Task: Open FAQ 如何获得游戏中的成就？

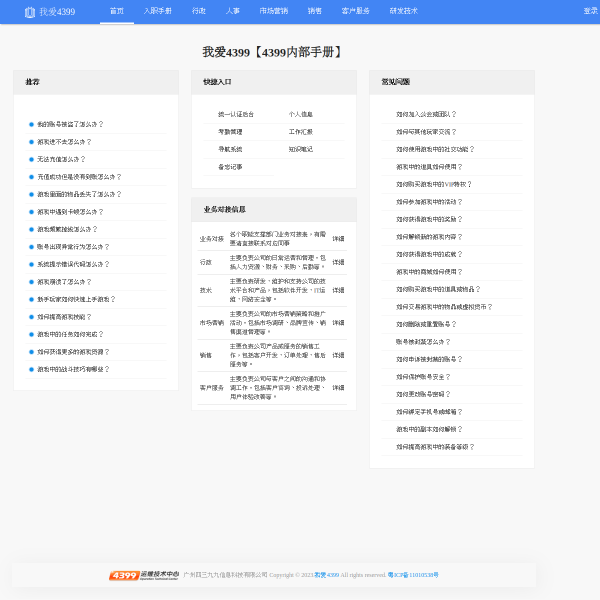Action: coord(429,254)
